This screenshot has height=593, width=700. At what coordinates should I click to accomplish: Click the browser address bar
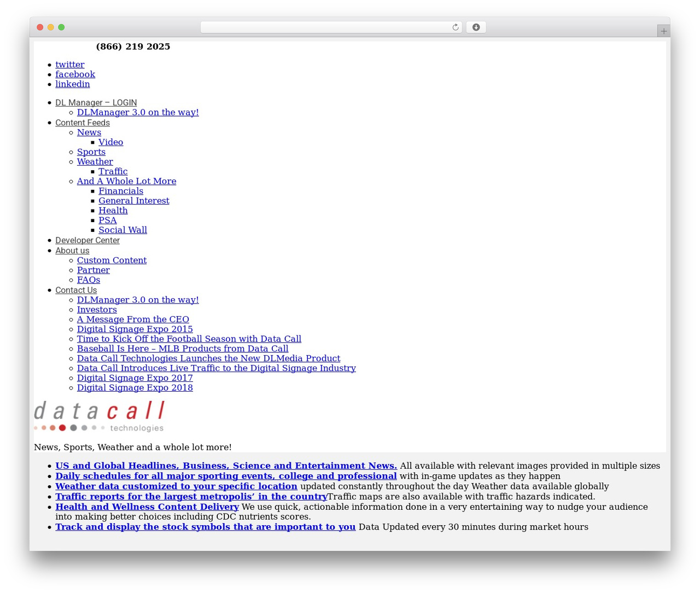tap(331, 27)
